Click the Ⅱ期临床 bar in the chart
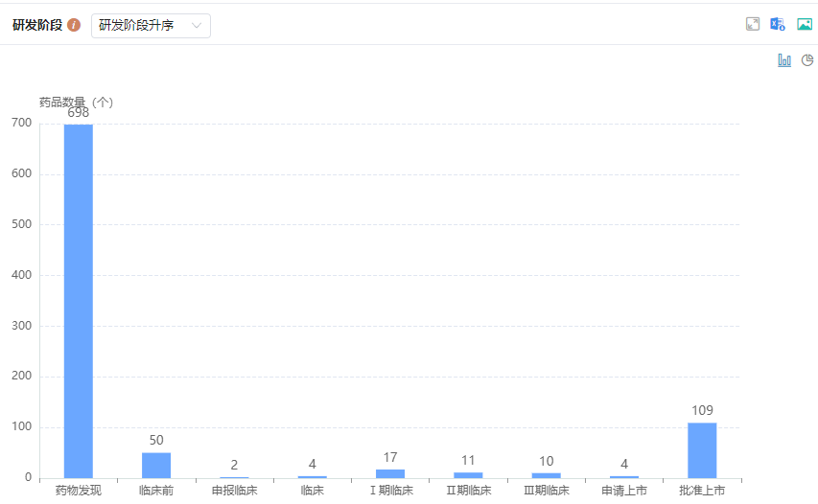This screenshot has width=818, height=504. click(x=468, y=474)
